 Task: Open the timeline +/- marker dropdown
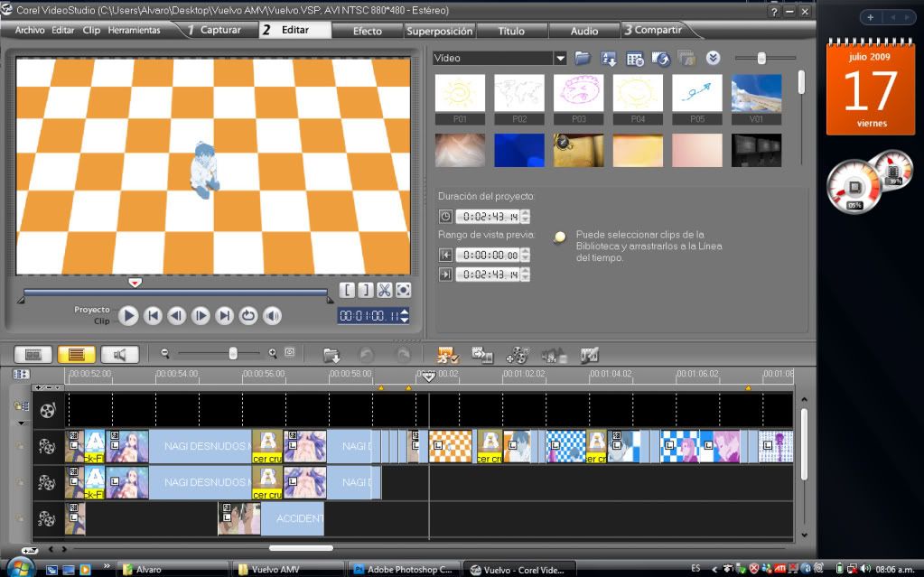click(x=48, y=387)
